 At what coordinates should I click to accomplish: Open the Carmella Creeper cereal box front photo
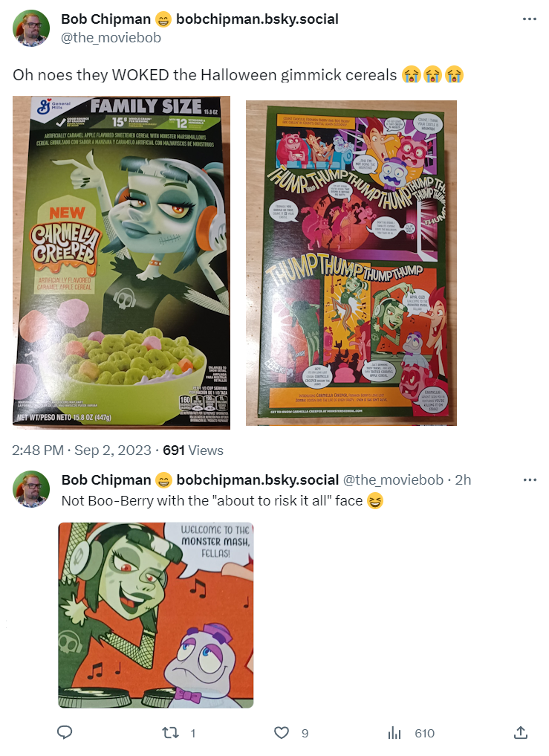(122, 262)
